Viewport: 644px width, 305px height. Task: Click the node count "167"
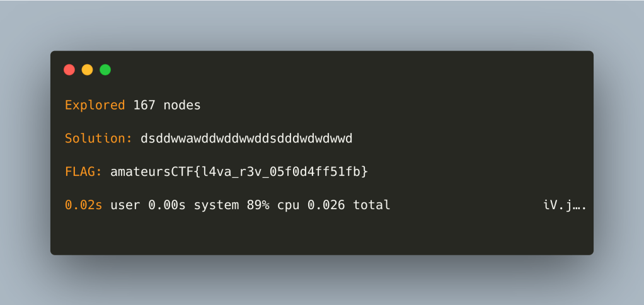point(144,105)
